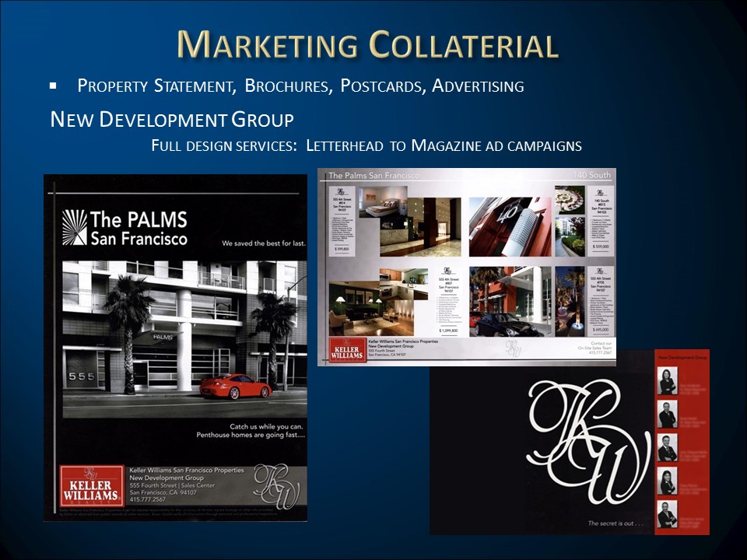747x560 pixels.
Task: Click the small KW monogram in brochure footer
Action: 513,348
